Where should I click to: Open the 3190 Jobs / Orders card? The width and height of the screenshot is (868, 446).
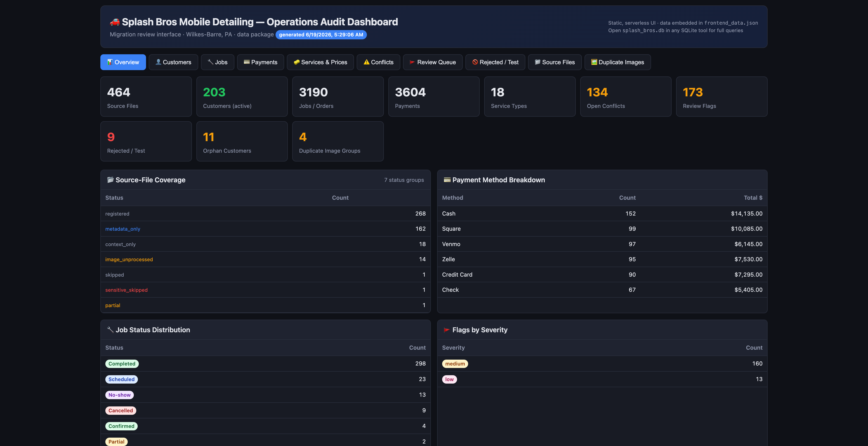338,96
